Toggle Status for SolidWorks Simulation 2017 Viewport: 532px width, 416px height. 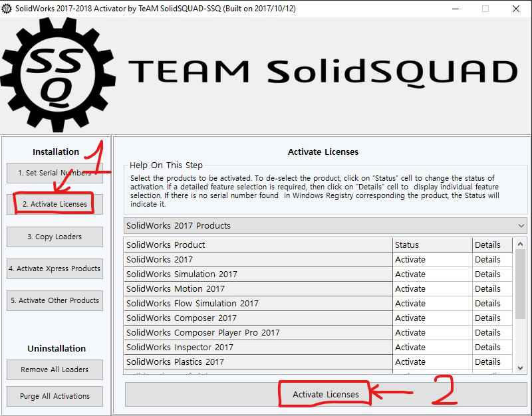tap(432, 274)
